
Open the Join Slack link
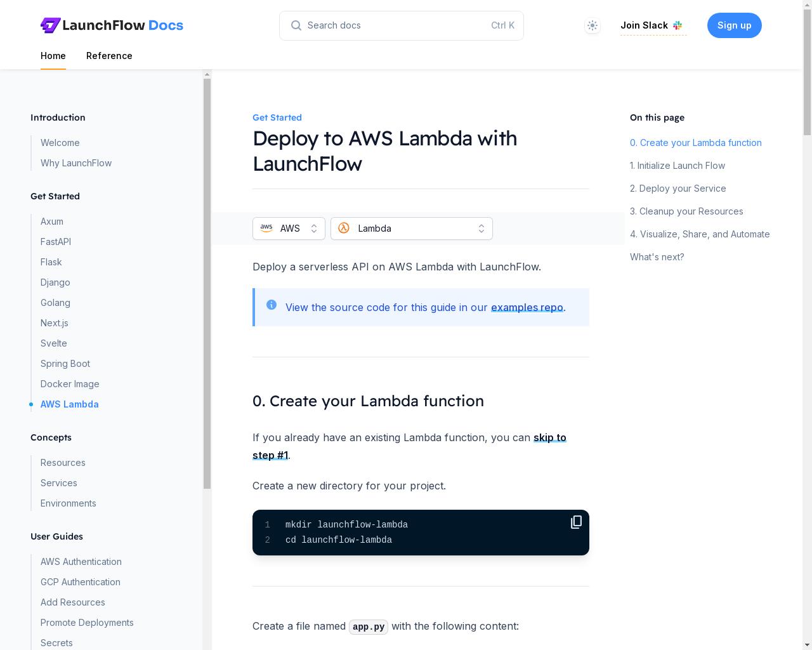click(x=653, y=25)
